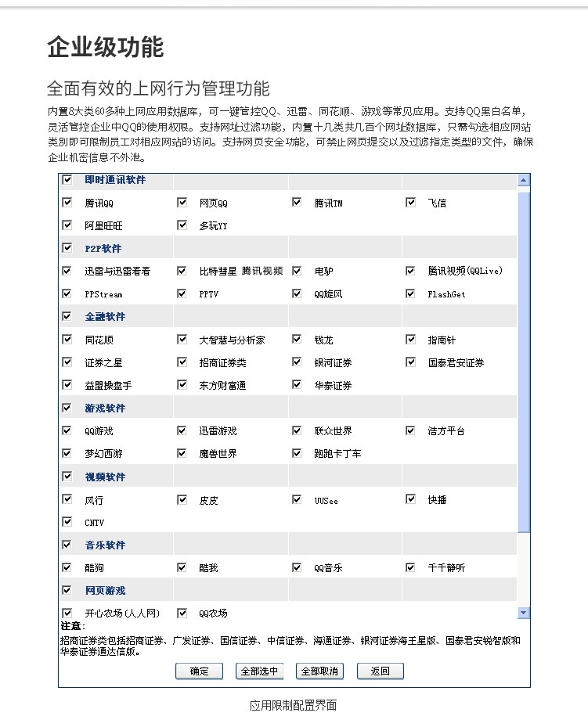Screen dimensions: 588x727
Task: Toggle the QQ农场 checkbox
Action: pos(182,613)
